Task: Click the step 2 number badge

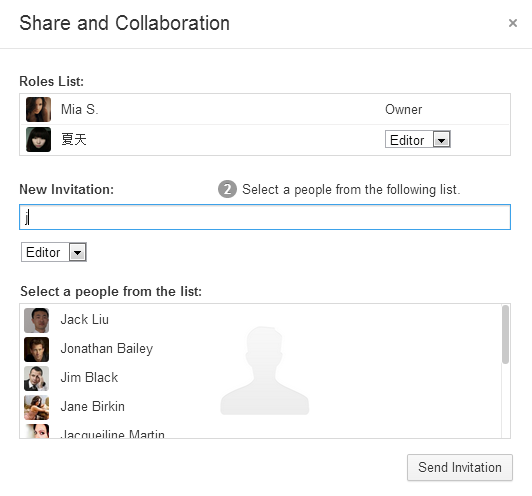Action: coord(227,189)
